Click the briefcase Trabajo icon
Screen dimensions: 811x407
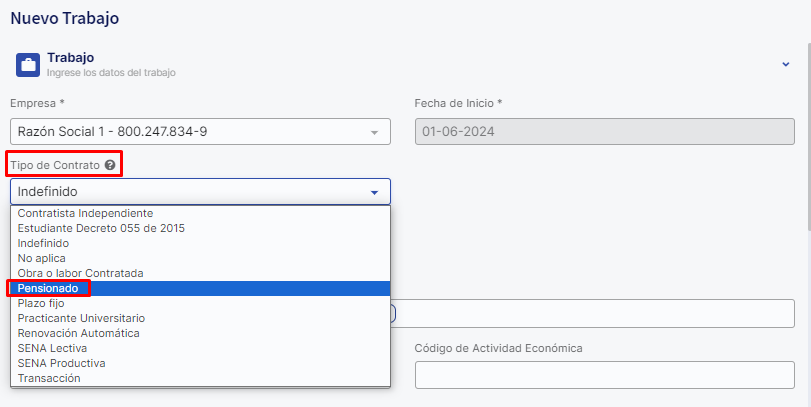pyautogui.click(x=28, y=65)
